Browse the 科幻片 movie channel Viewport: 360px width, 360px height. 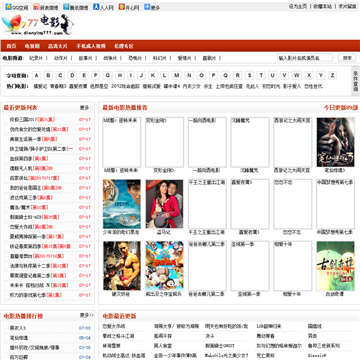[x=159, y=58]
